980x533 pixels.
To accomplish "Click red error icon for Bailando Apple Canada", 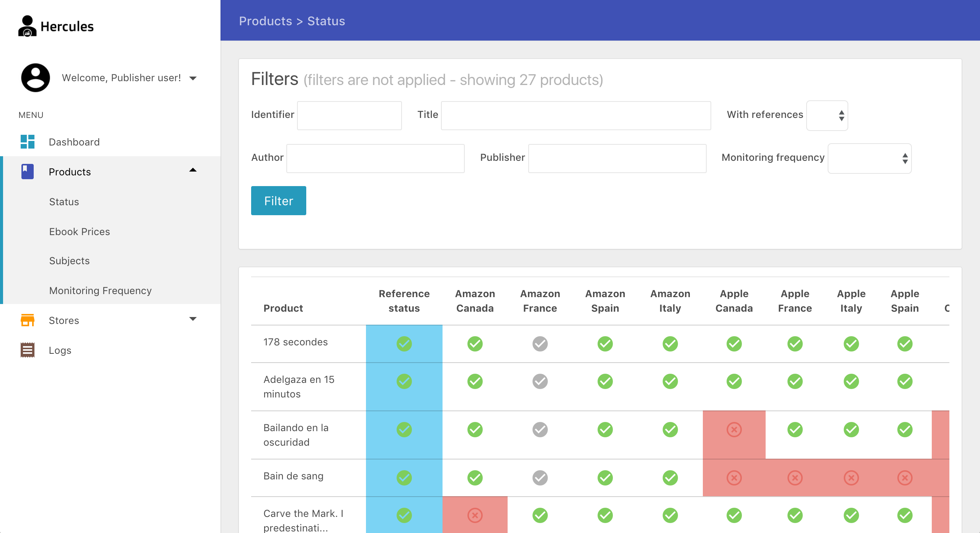I will (x=734, y=430).
